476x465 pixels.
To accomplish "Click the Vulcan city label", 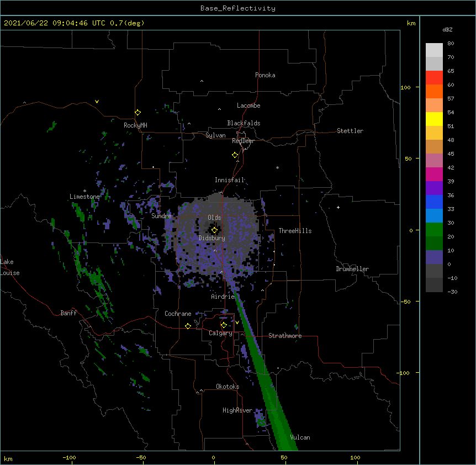I will click(x=300, y=437).
